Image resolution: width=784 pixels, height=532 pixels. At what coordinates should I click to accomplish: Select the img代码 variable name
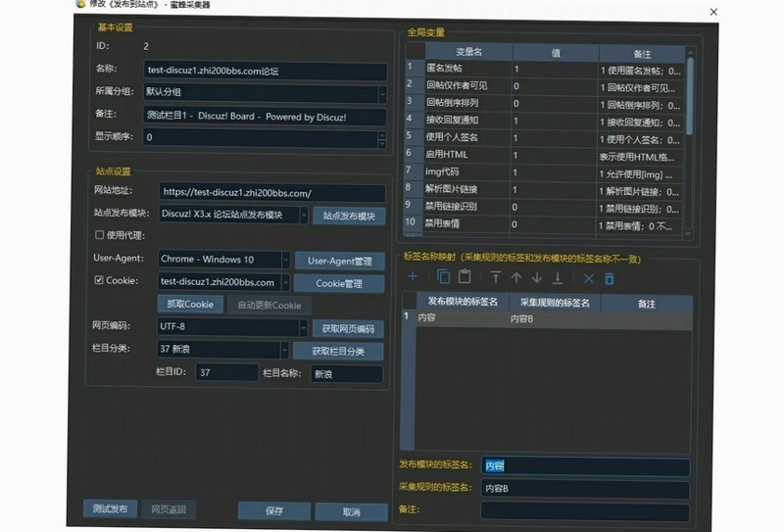pos(442,171)
